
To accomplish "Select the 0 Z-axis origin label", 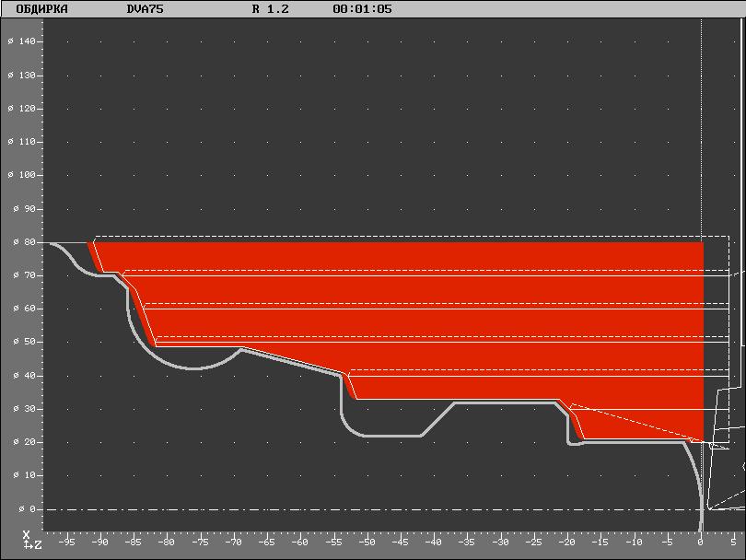I will [700, 542].
